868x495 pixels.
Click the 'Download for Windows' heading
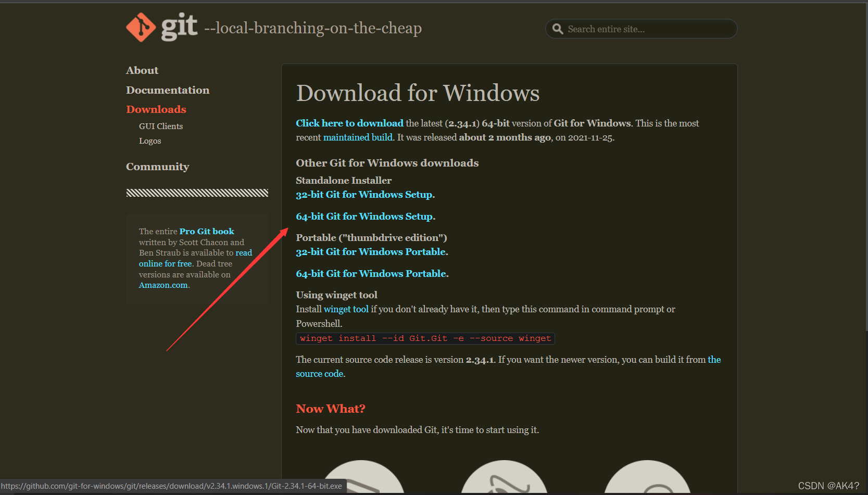(x=418, y=93)
